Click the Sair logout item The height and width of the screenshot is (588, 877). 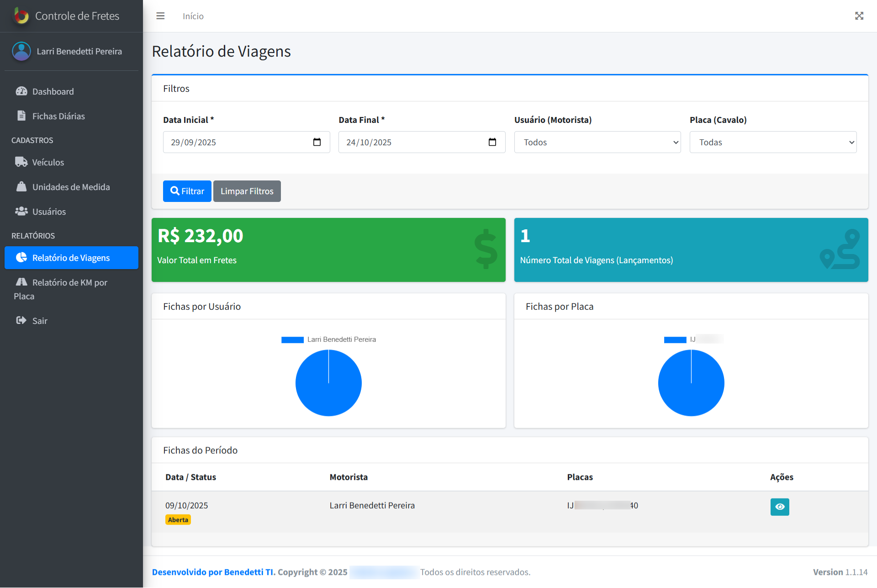coord(40,321)
